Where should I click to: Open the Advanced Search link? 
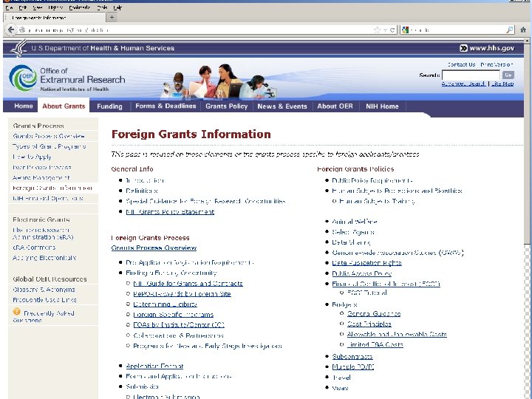[463, 83]
